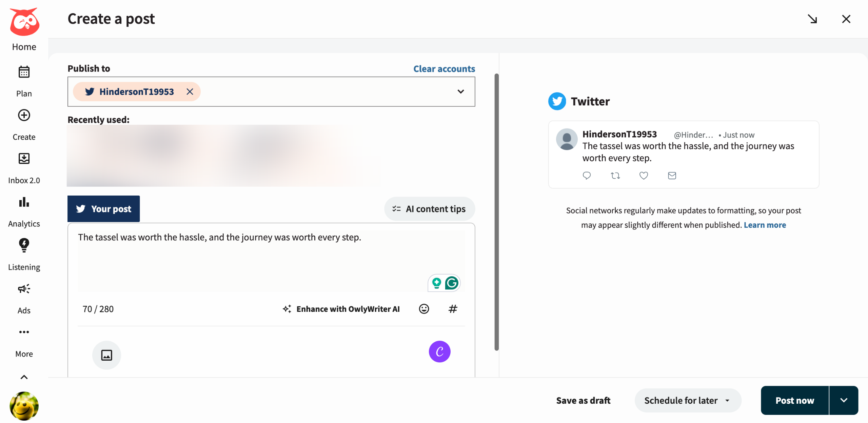
Task: Click the Grammarly icon in the post editor
Action: (452, 283)
